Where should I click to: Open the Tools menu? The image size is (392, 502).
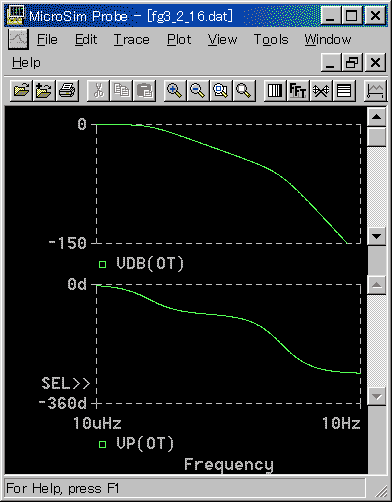coord(271,40)
